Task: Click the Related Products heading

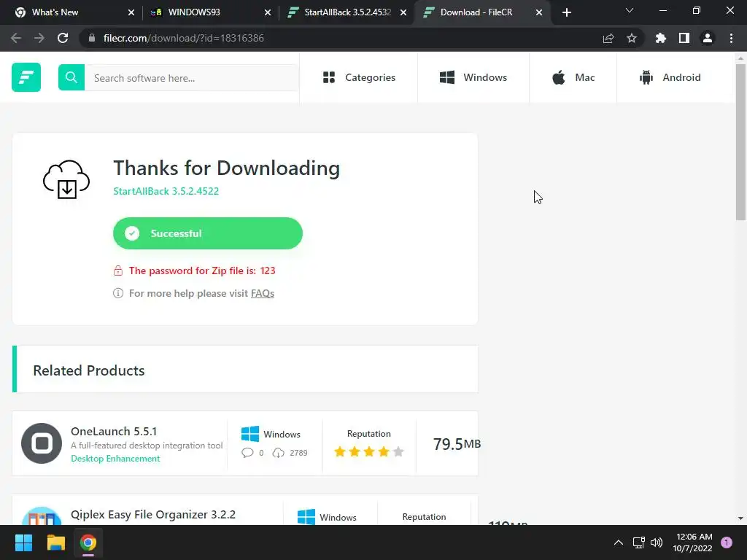Action: tap(88, 370)
